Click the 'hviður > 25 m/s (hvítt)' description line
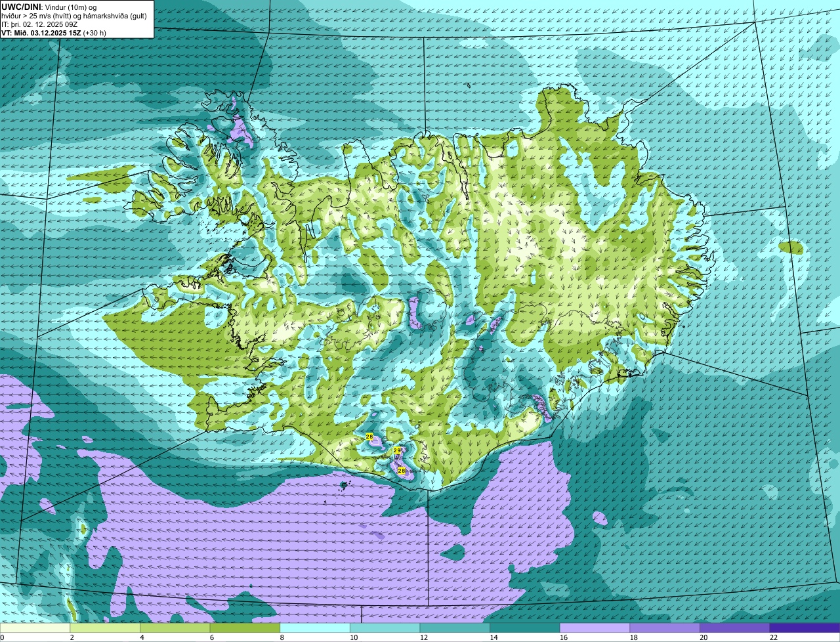The height and width of the screenshot is (642, 840). coord(74,15)
